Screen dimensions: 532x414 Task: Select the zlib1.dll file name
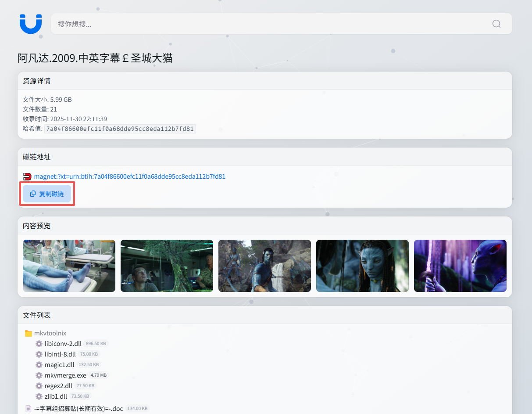56,396
